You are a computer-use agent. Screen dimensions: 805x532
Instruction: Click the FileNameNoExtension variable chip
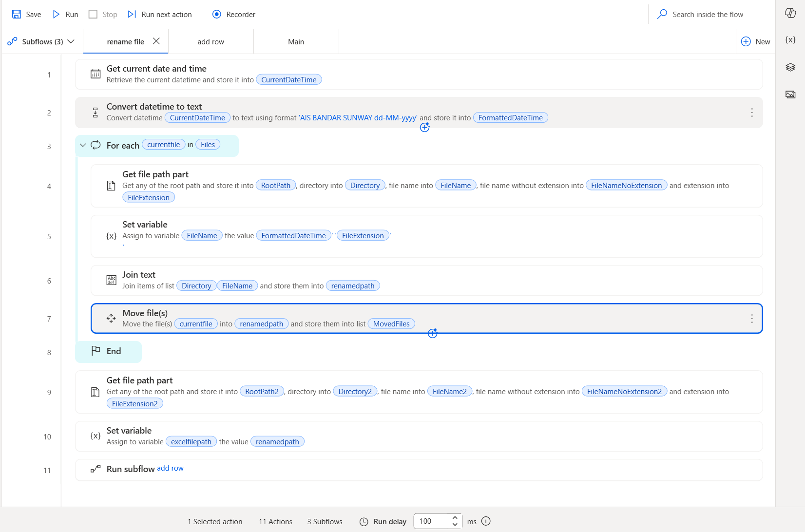[x=627, y=186]
